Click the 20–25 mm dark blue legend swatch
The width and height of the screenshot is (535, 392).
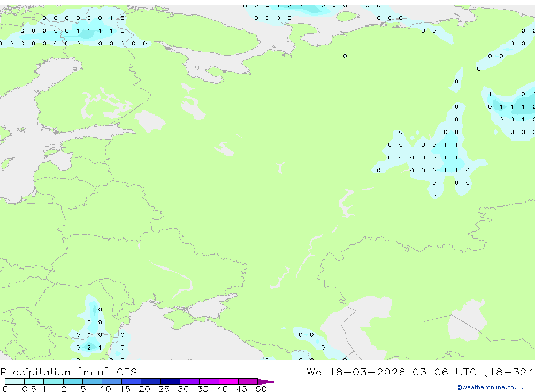click(151, 381)
